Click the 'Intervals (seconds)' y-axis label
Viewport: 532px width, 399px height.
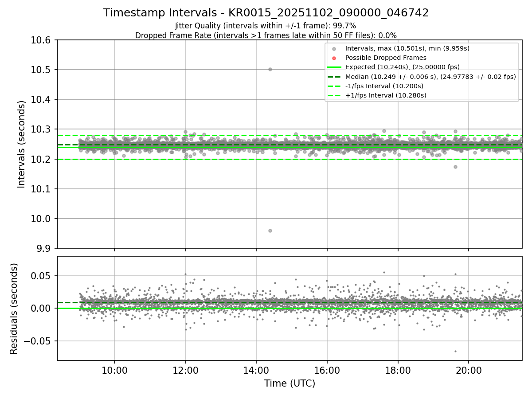pos(22,144)
